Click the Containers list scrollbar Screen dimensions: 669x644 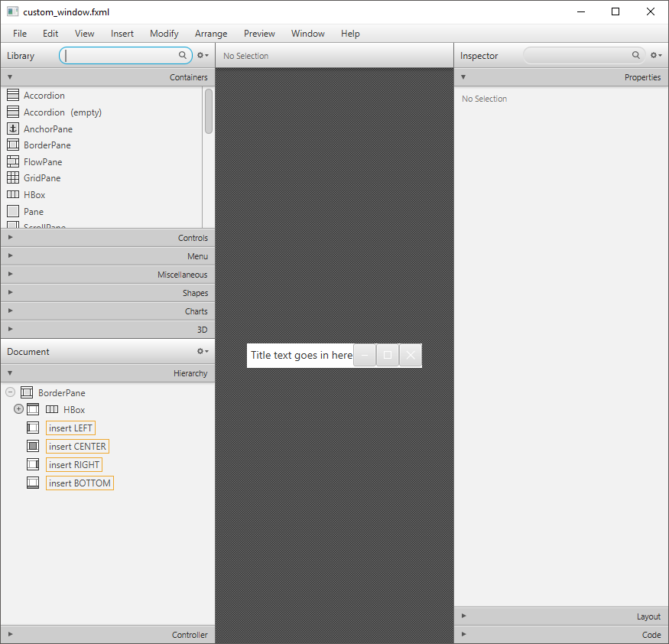(x=209, y=112)
